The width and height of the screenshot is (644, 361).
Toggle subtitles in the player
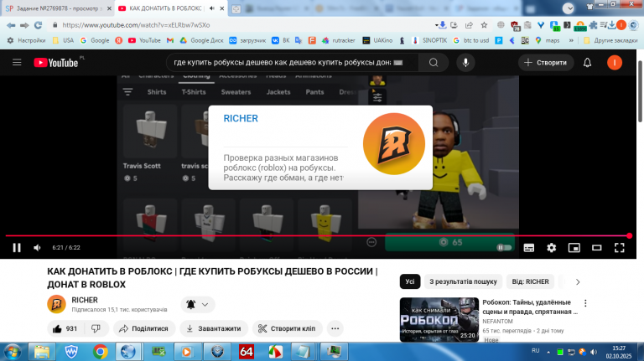point(528,247)
